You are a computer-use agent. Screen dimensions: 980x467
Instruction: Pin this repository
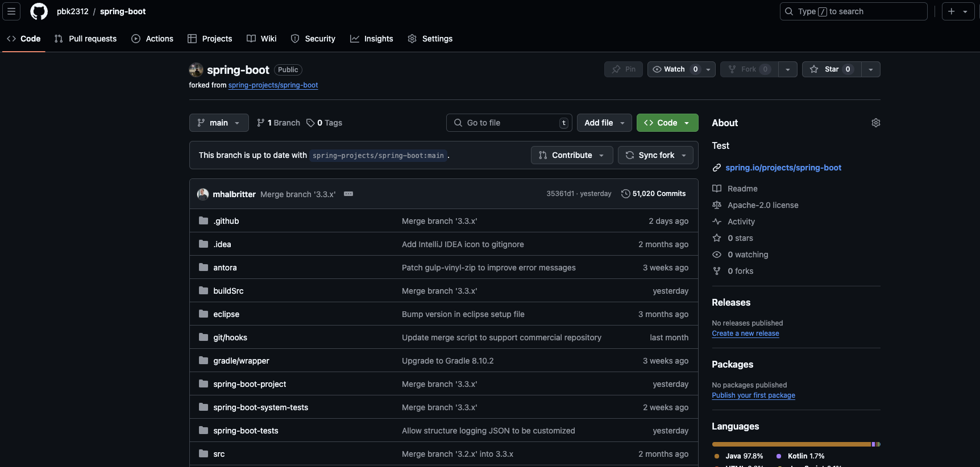click(624, 69)
